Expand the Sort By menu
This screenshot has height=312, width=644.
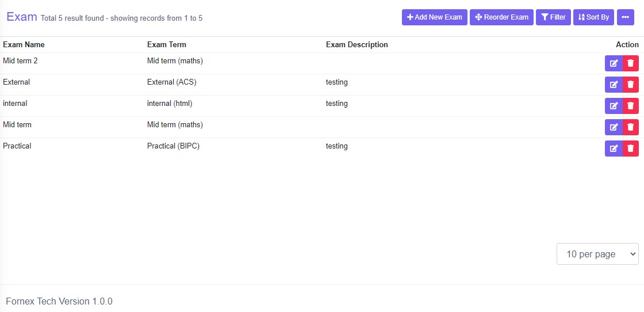593,17
